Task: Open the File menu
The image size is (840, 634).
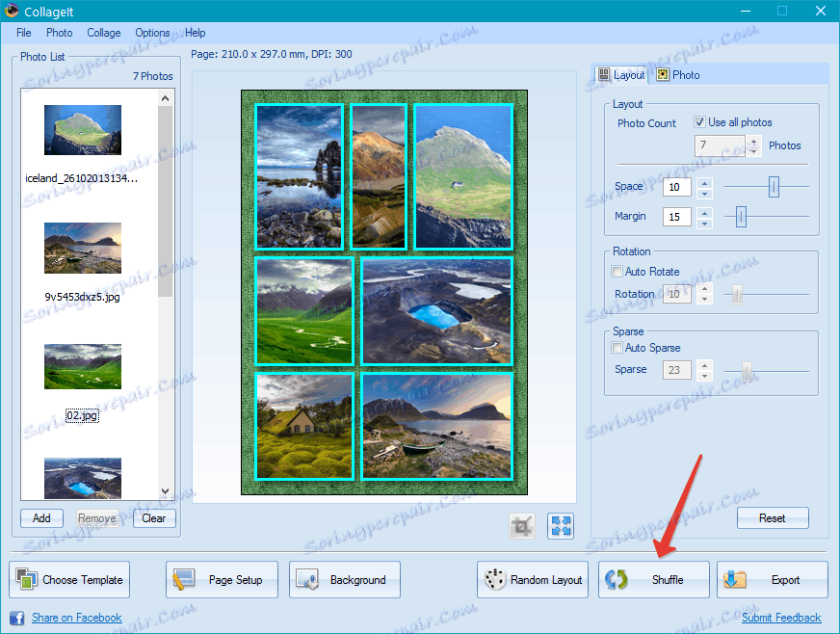Action: pos(23,33)
